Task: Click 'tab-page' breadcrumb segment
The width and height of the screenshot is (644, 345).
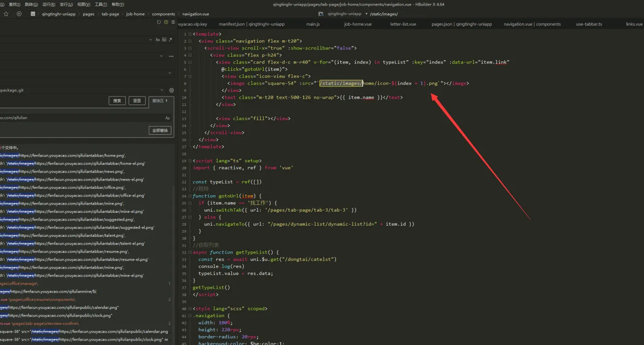Action: tap(110, 14)
